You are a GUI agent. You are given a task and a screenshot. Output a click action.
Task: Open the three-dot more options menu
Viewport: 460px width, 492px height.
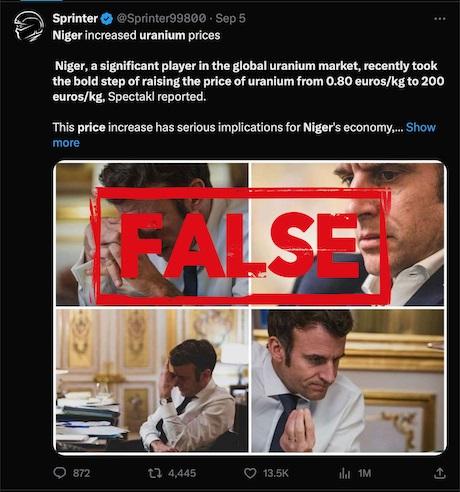click(x=440, y=19)
